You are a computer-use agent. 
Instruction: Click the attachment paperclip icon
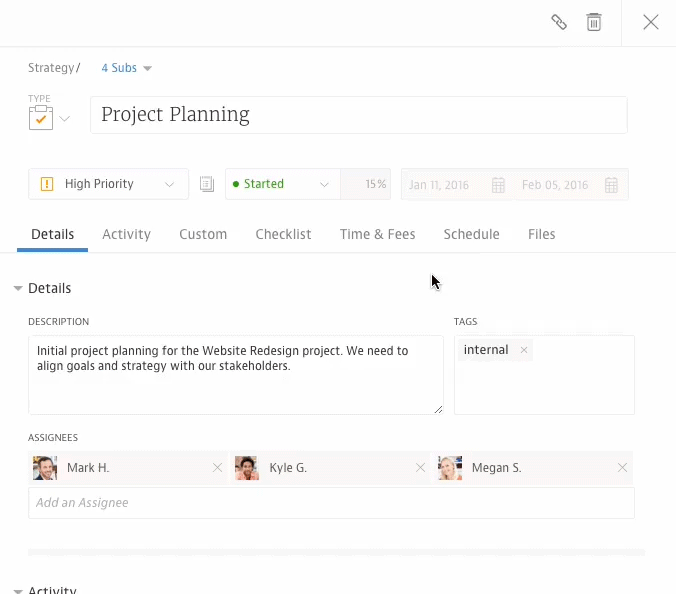coord(559,22)
